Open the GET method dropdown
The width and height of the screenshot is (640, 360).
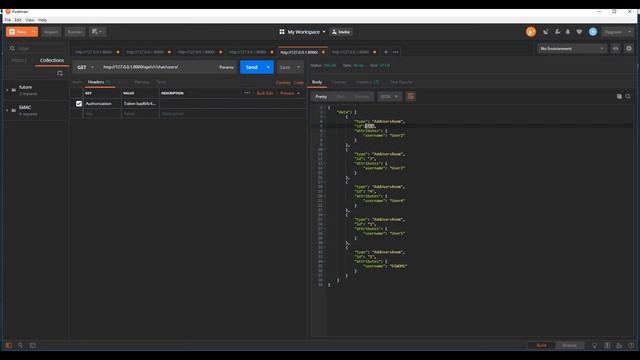point(86,67)
